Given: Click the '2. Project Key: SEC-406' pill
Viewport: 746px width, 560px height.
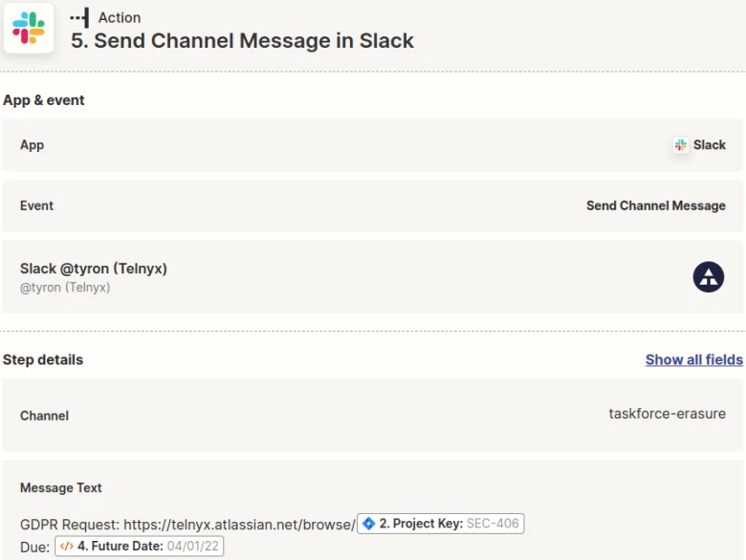Looking at the screenshot, I should pos(441,524).
